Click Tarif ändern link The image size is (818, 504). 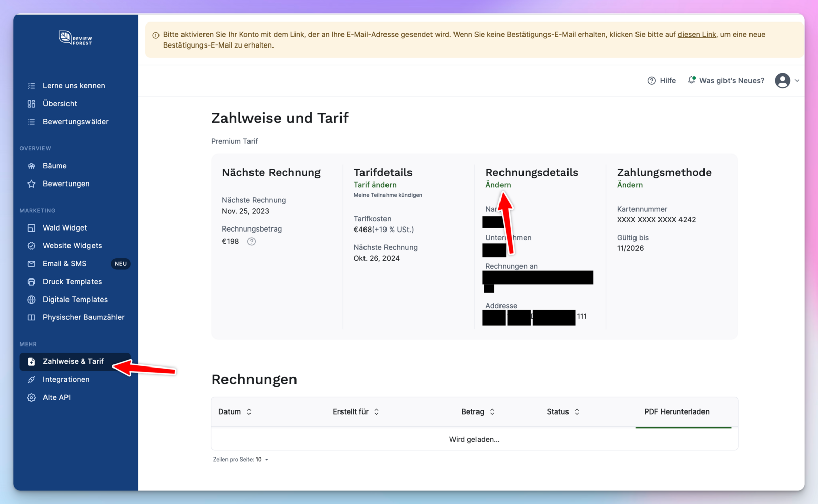coord(375,185)
